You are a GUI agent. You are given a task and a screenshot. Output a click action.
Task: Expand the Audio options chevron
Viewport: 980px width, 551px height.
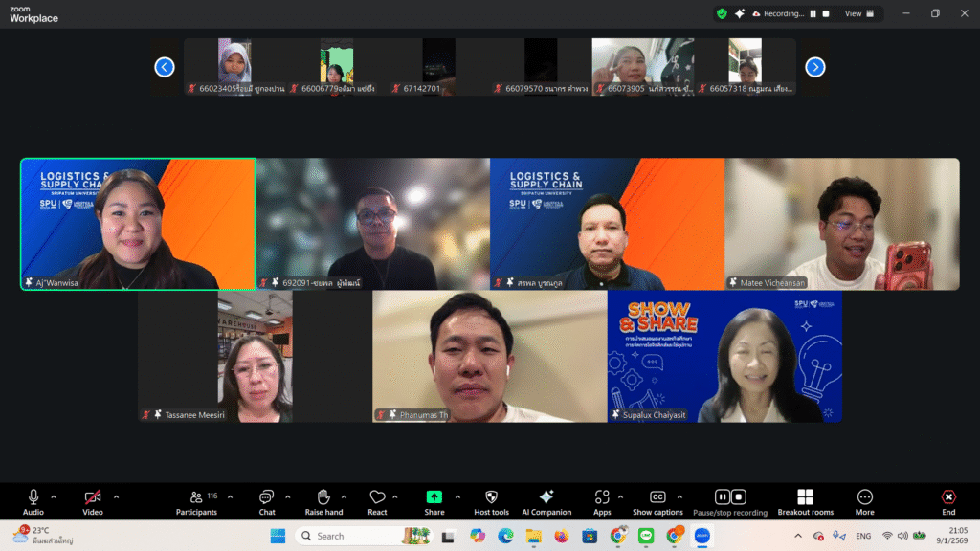pos(54,496)
